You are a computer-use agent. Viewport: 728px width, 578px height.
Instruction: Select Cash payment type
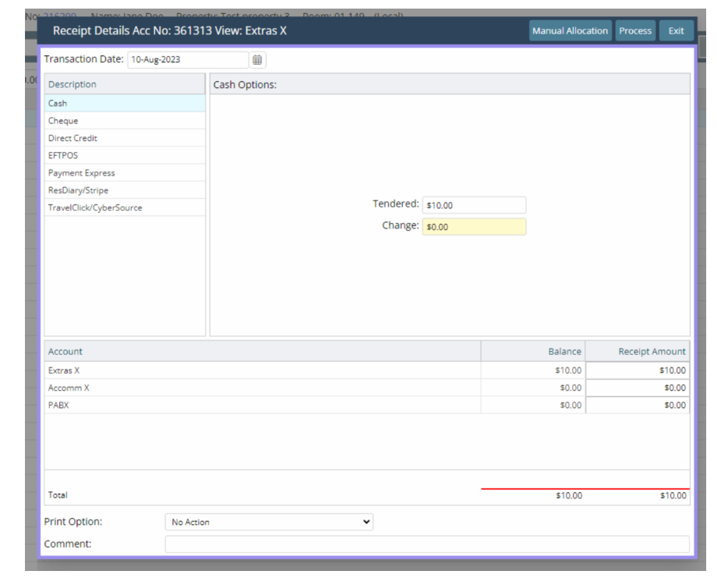coord(125,103)
